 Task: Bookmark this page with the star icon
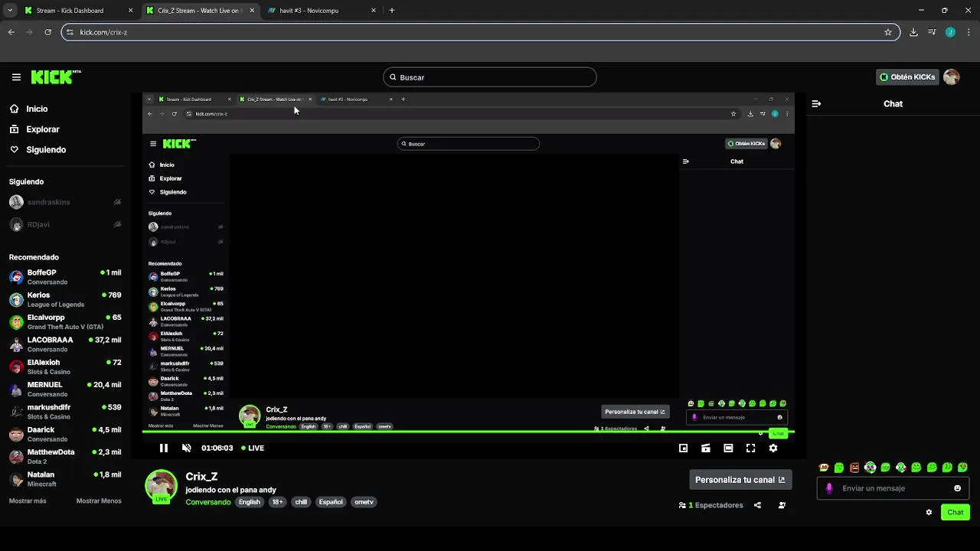888,32
